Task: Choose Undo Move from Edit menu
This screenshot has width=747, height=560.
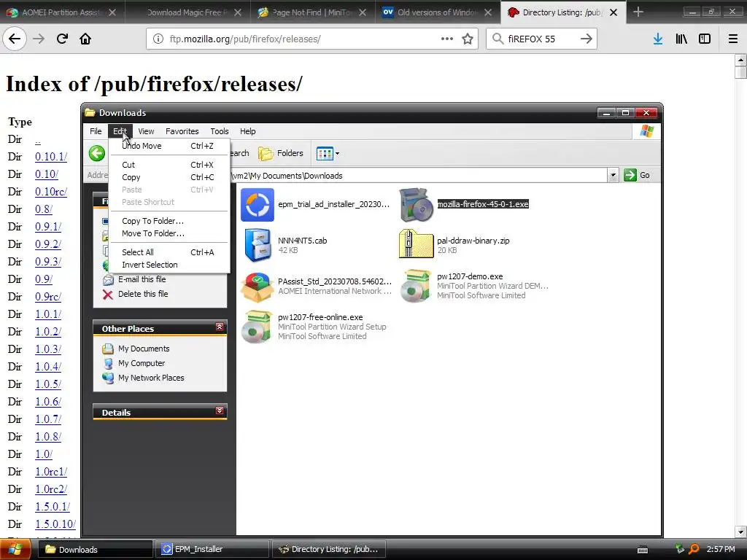Action: (x=169, y=146)
